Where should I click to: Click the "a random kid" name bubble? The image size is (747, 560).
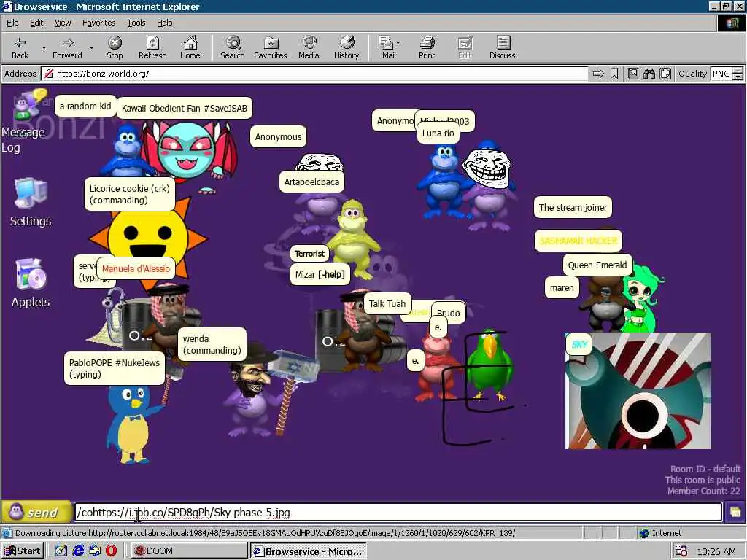click(x=85, y=106)
